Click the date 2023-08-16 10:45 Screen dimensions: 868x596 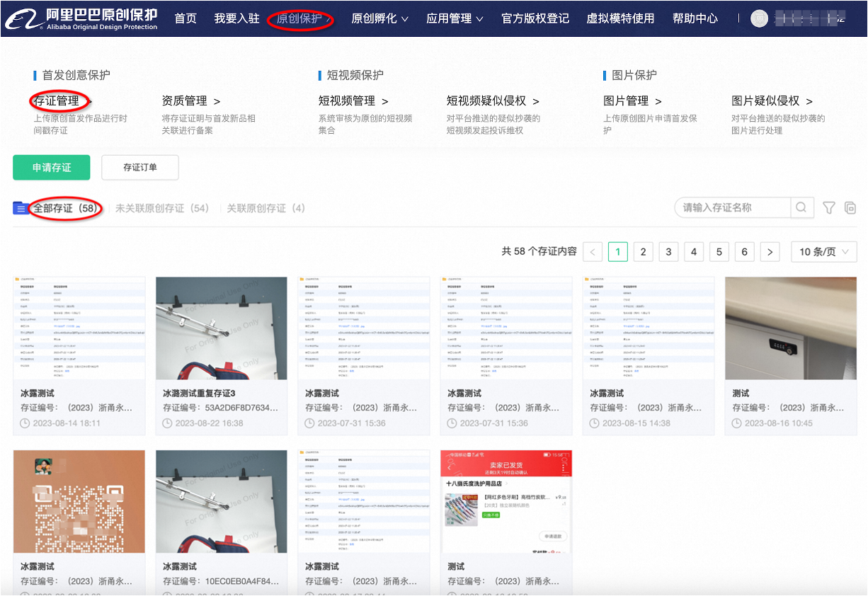tap(779, 423)
